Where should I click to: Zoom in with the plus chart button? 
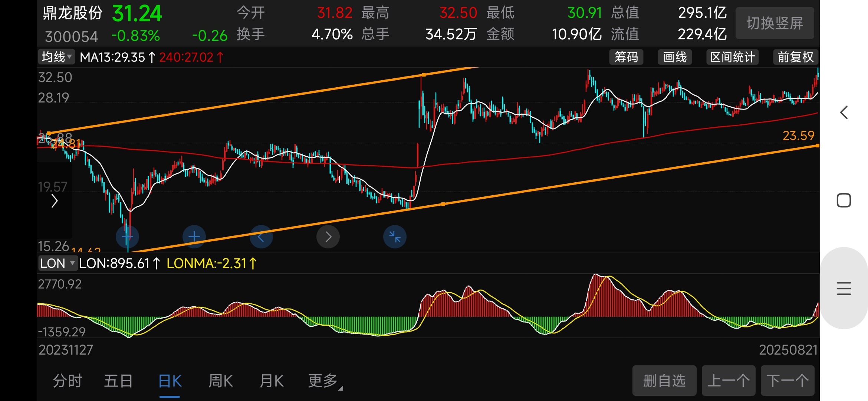(x=194, y=237)
